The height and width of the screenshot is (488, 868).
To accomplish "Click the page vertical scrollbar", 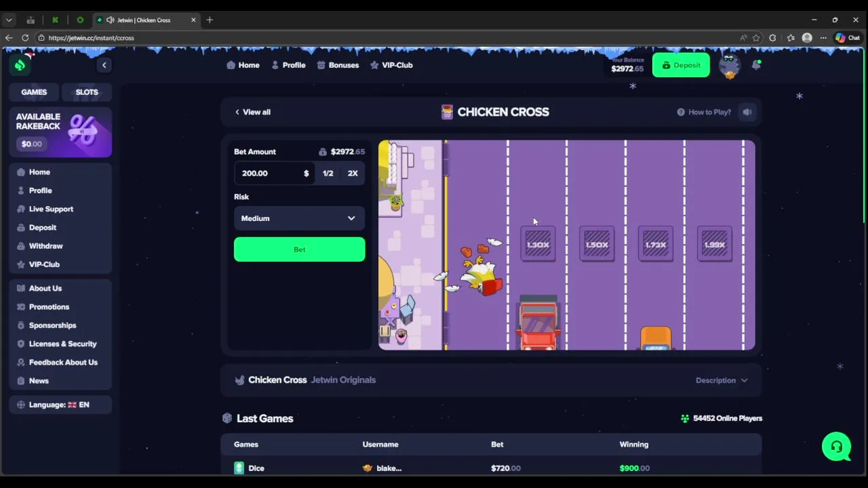I will click(865, 136).
